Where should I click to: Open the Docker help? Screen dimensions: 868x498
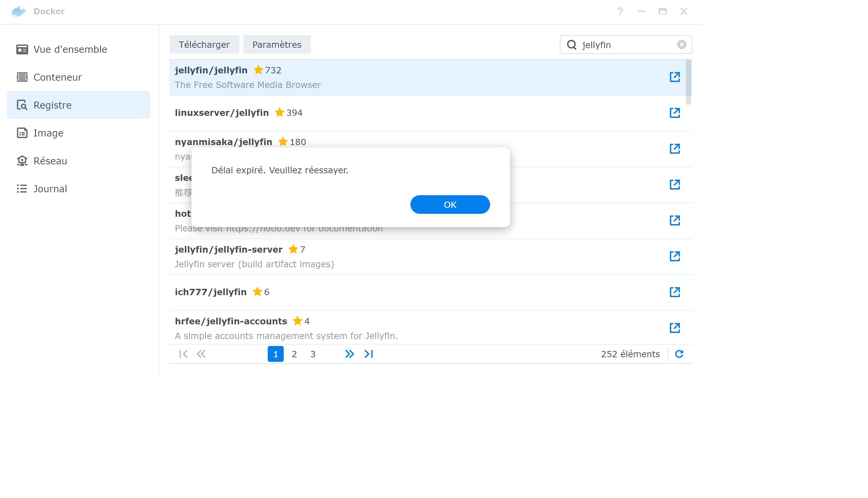[x=620, y=11]
